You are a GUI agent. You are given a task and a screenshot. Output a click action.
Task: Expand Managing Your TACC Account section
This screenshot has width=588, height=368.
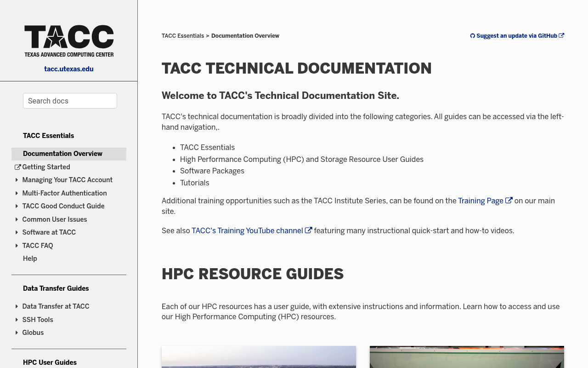click(x=17, y=180)
